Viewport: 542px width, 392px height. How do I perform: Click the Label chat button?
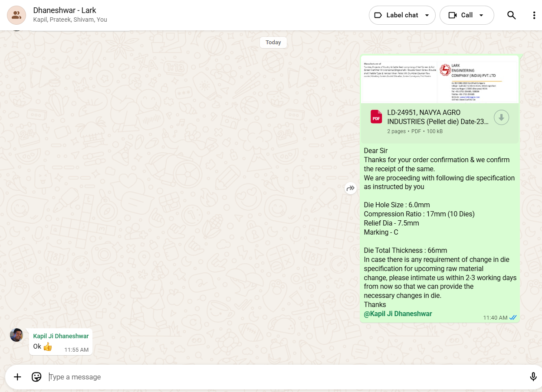397,15
